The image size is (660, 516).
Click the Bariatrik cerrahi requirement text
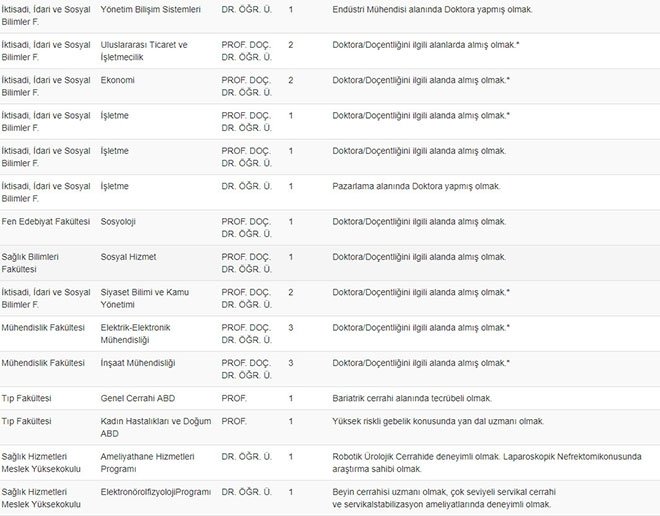[x=412, y=398]
